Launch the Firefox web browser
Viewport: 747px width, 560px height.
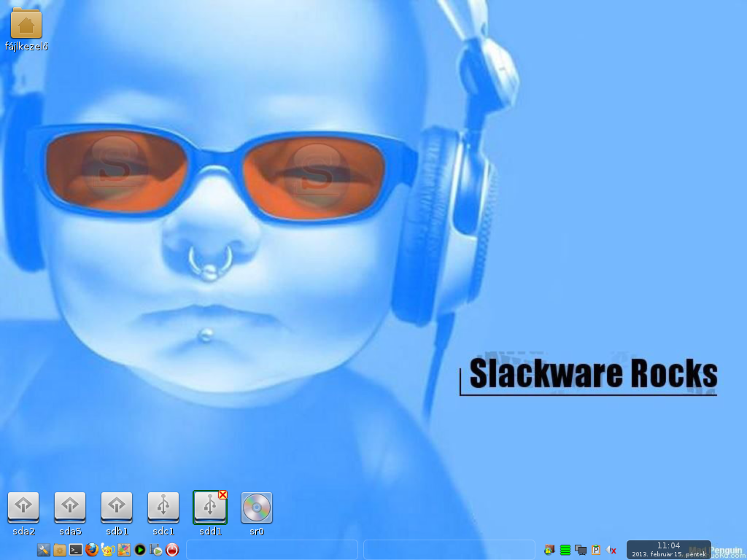tap(90, 551)
